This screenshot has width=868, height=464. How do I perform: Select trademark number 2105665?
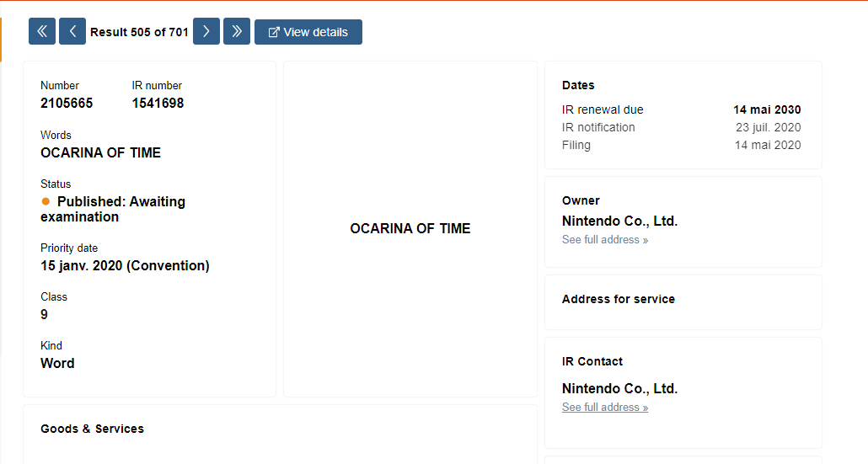pos(67,104)
